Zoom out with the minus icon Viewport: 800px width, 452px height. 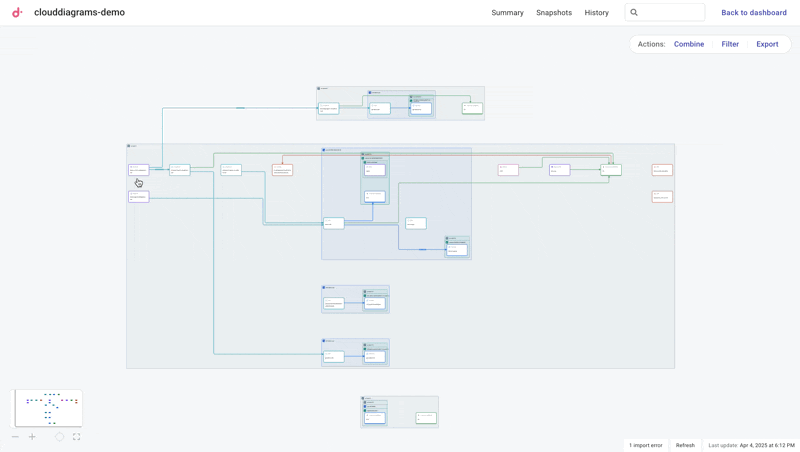tap(15, 437)
